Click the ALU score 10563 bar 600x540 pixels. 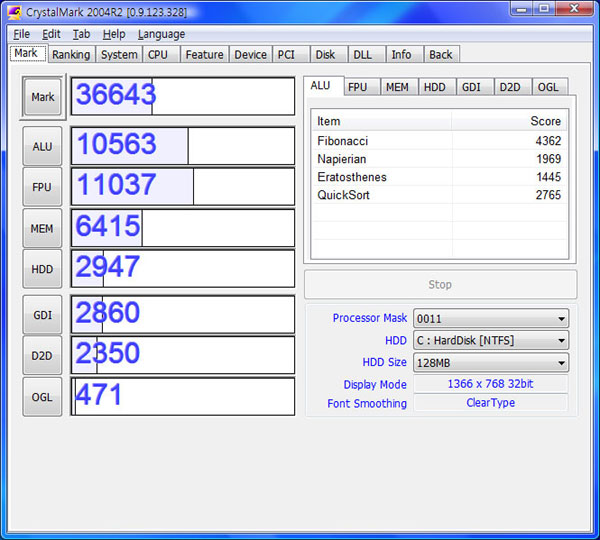pyautogui.click(x=183, y=146)
